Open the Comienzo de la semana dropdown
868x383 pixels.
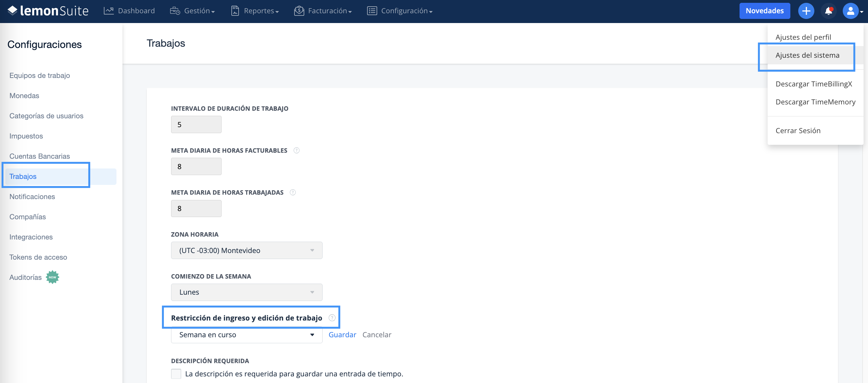[246, 292]
